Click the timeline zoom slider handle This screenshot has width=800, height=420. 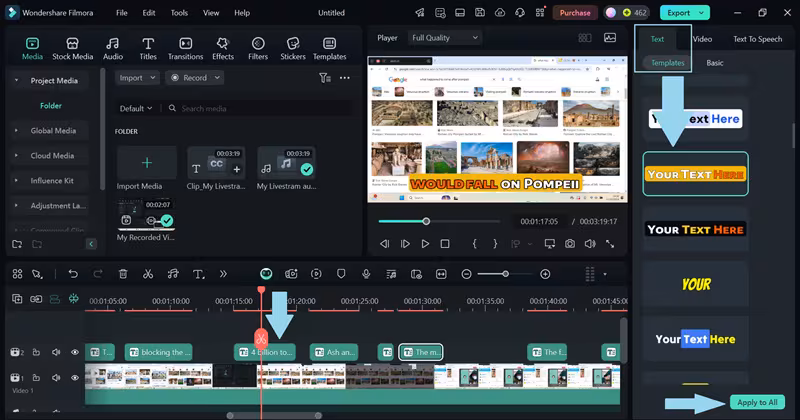[x=505, y=274]
